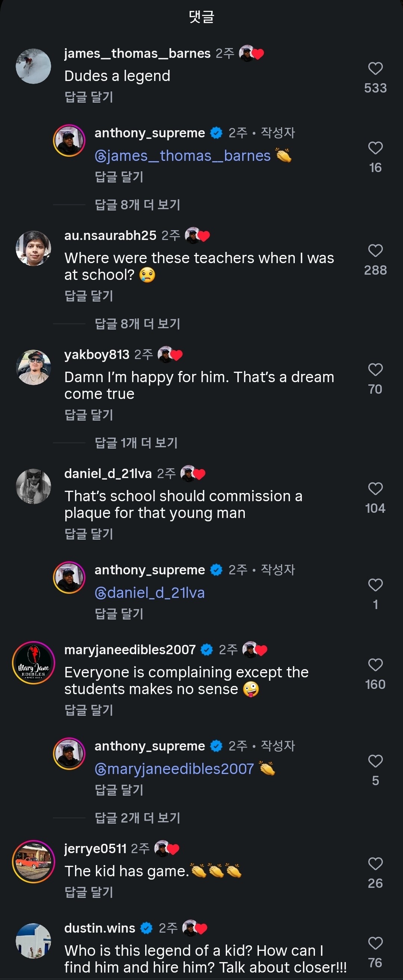Like james__thomas__barnes' "Dudes a legend" comment
Screen dimensions: 403x980
click(375, 68)
